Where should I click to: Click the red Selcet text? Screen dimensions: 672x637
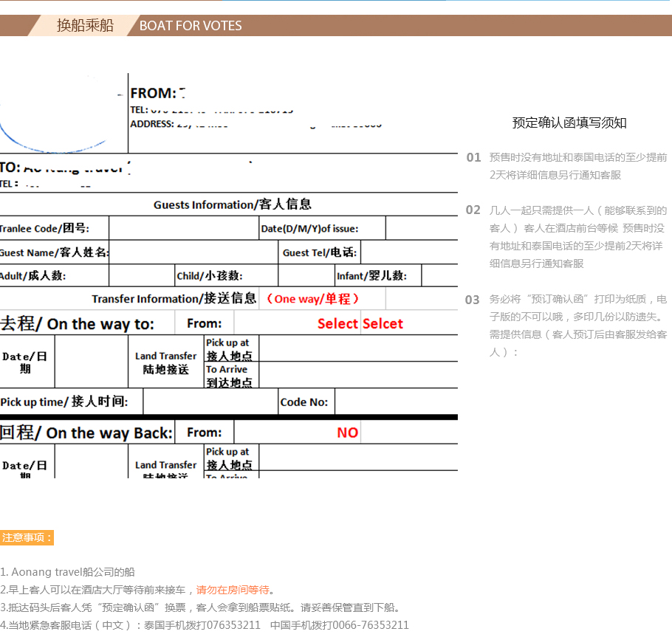(383, 323)
